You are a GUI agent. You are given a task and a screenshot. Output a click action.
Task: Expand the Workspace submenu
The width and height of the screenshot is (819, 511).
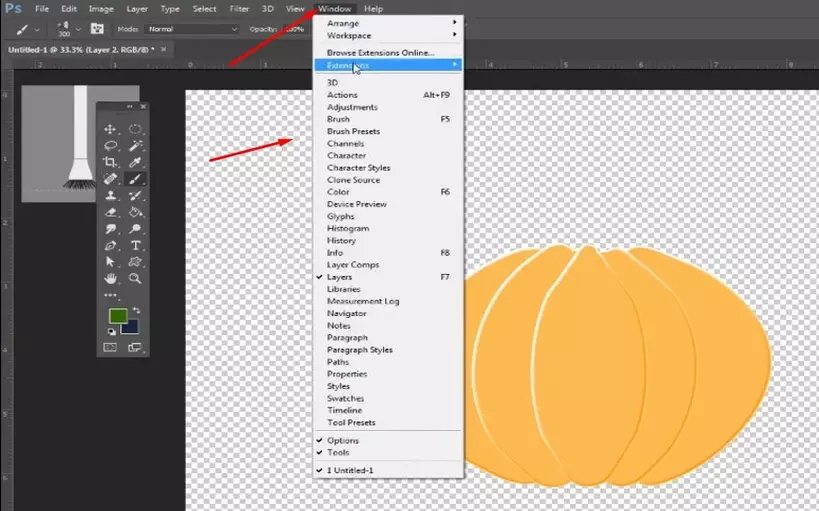point(388,36)
